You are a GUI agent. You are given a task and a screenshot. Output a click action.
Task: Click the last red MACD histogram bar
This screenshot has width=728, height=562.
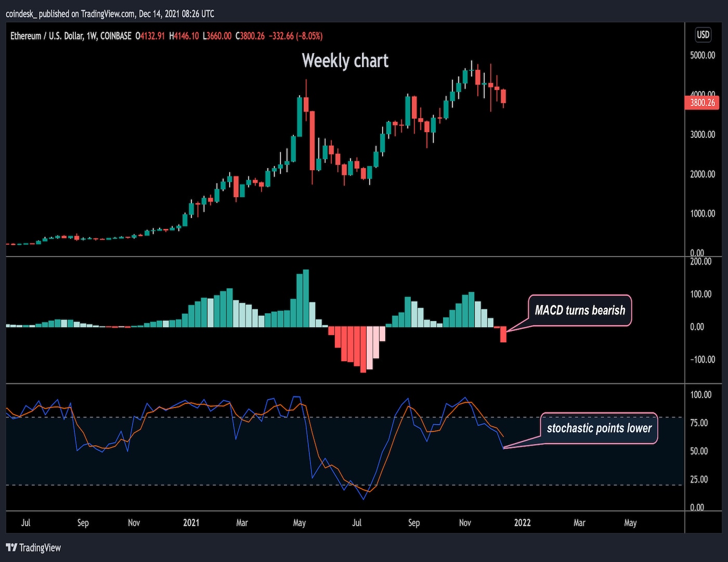[x=503, y=334]
